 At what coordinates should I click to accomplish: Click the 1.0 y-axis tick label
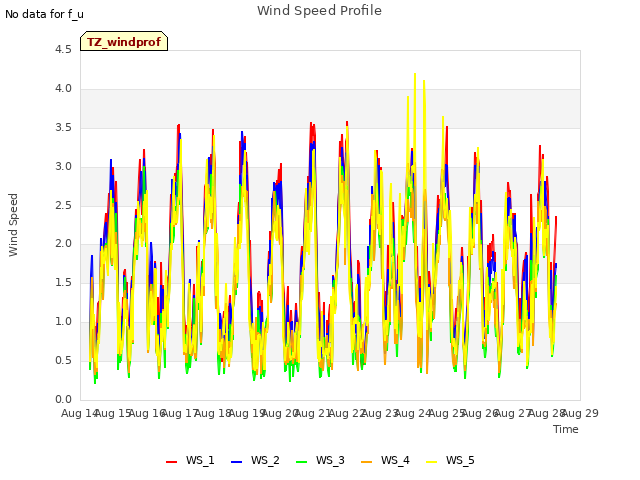point(63,322)
